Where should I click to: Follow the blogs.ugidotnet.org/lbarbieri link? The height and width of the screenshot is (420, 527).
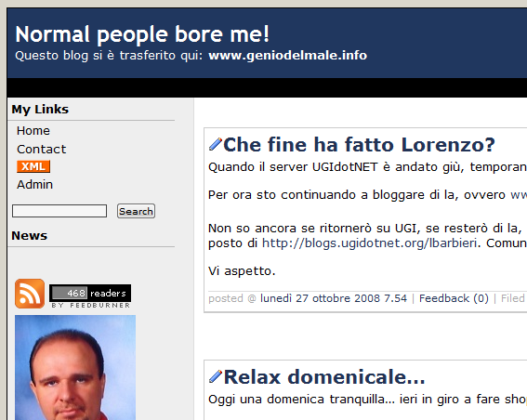coord(369,243)
